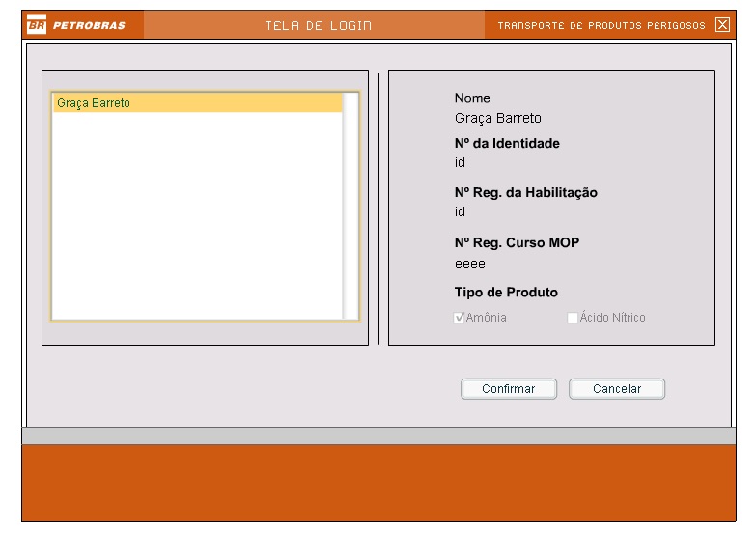Click the id value under Nº Reg. da Habilitação

pos(460,211)
